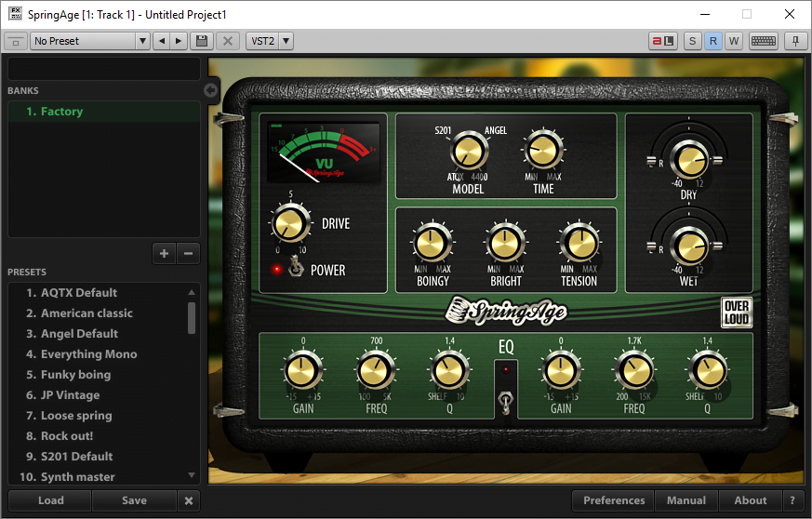This screenshot has height=519, width=812.
Task: Open the preset dropdown arrow
Action: click(x=142, y=41)
